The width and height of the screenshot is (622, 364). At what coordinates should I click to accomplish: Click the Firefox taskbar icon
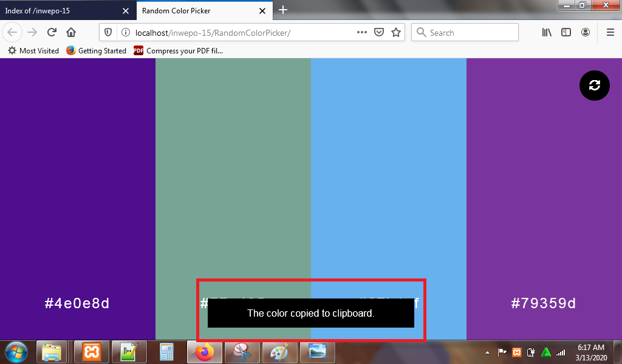coord(205,352)
